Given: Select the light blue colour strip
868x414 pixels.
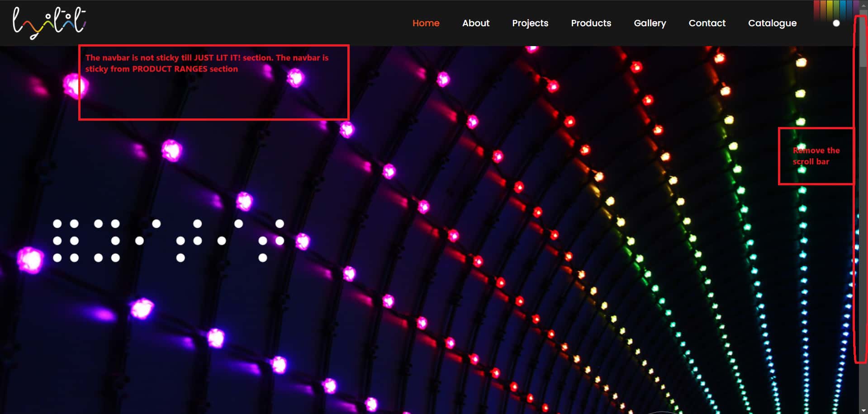Looking at the screenshot, I should 843,9.
